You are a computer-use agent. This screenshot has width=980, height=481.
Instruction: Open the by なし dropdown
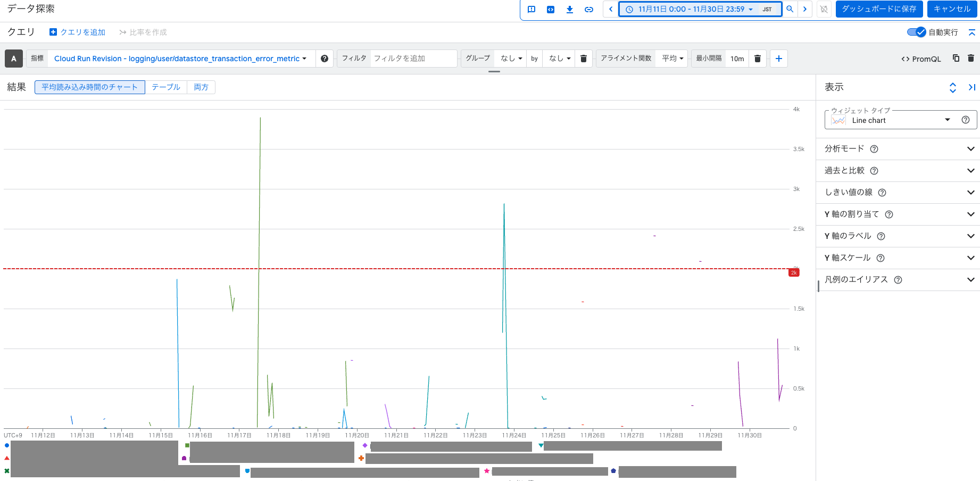[x=560, y=59]
